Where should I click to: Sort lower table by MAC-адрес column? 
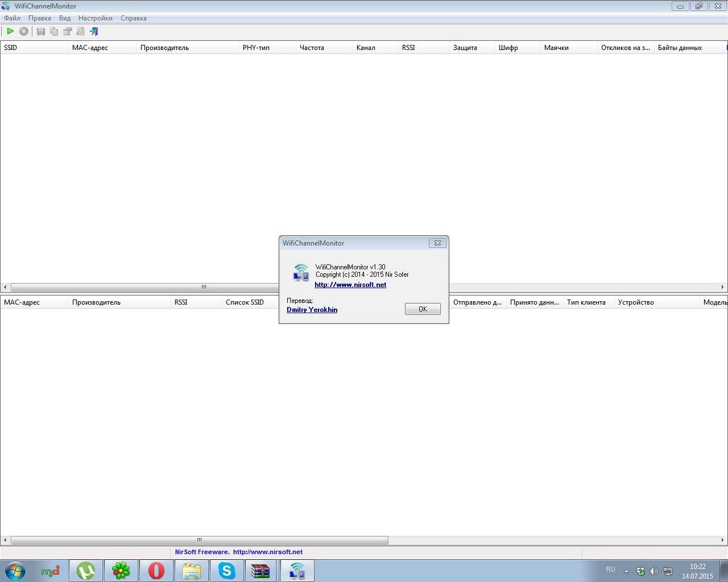[34, 302]
